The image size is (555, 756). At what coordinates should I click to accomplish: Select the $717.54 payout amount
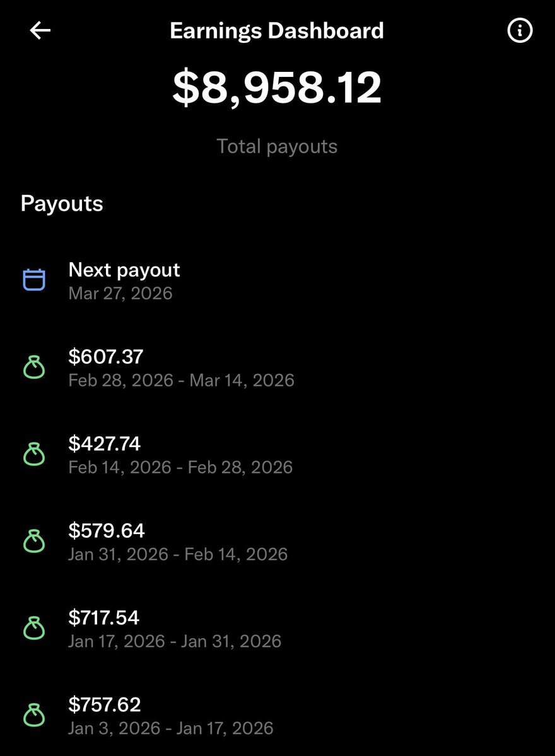point(104,618)
